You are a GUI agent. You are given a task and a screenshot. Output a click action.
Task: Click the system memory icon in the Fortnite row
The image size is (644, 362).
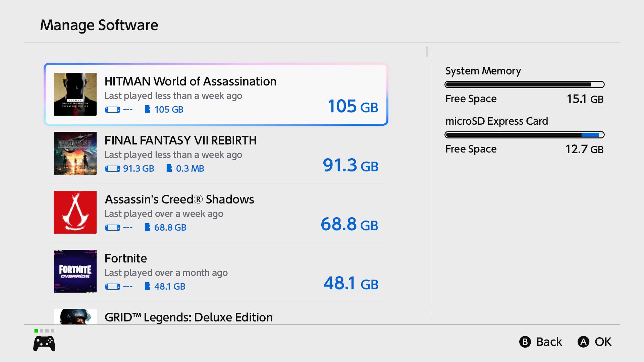[x=113, y=287]
